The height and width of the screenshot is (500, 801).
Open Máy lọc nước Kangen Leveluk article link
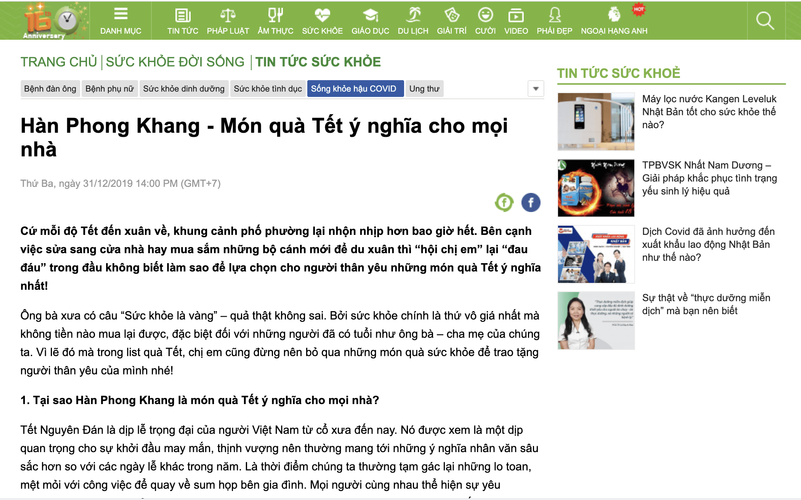click(709, 112)
